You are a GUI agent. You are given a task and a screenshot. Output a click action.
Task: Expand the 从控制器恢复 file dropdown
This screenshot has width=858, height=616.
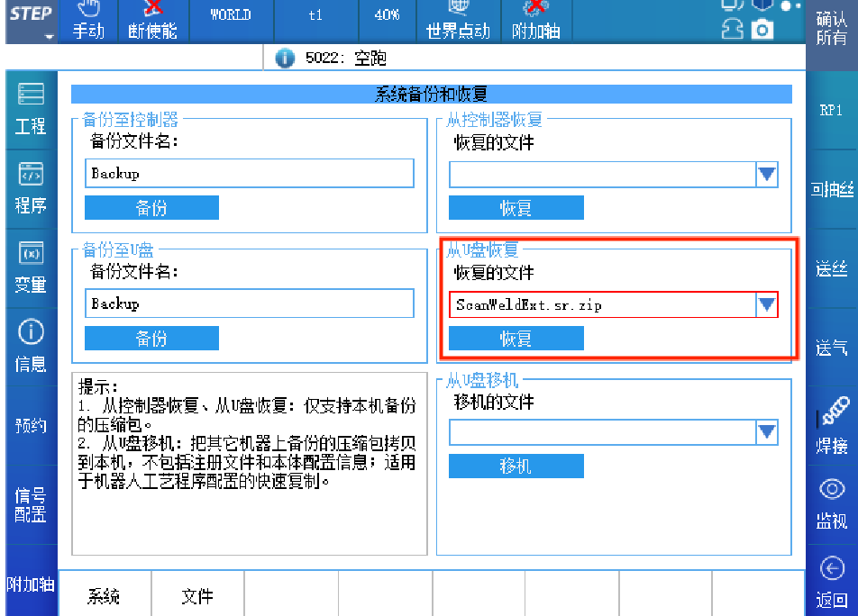click(x=767, y=175)
